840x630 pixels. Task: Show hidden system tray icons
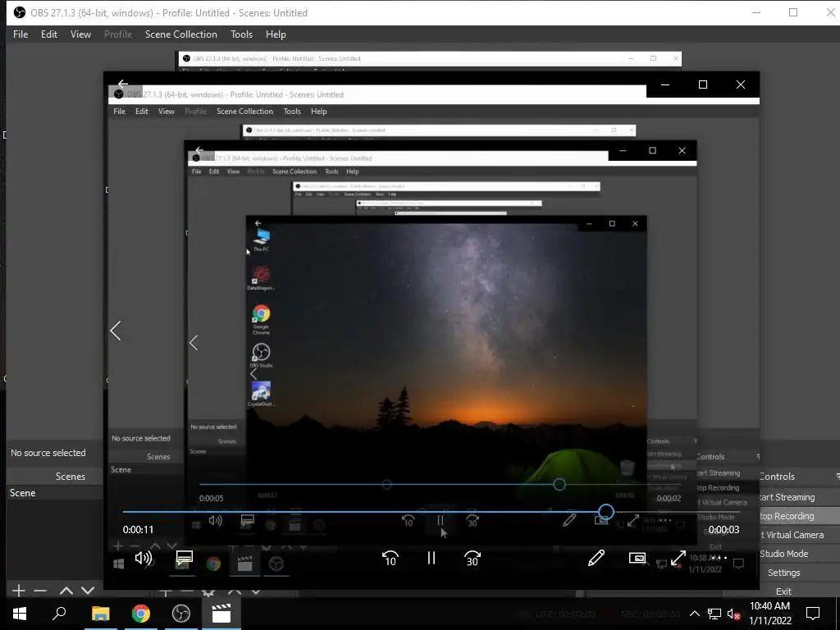tap(694, 614)
